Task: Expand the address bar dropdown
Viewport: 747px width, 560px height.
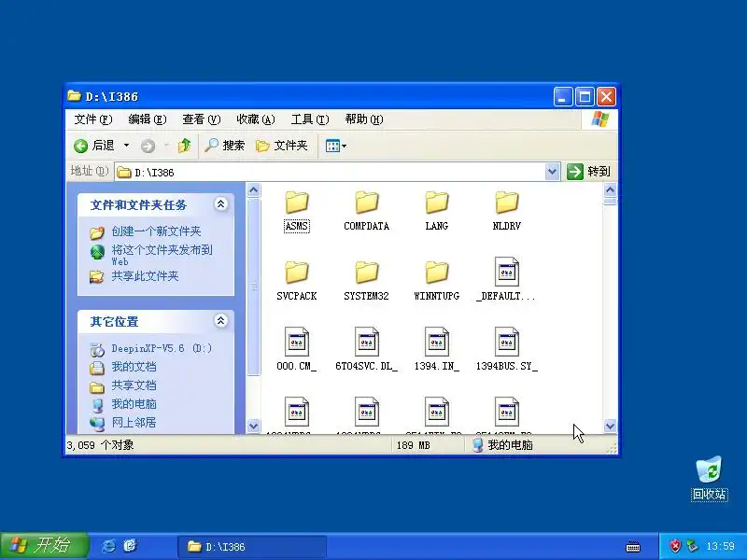Action: pyautogui.click(x=552, y=172)
